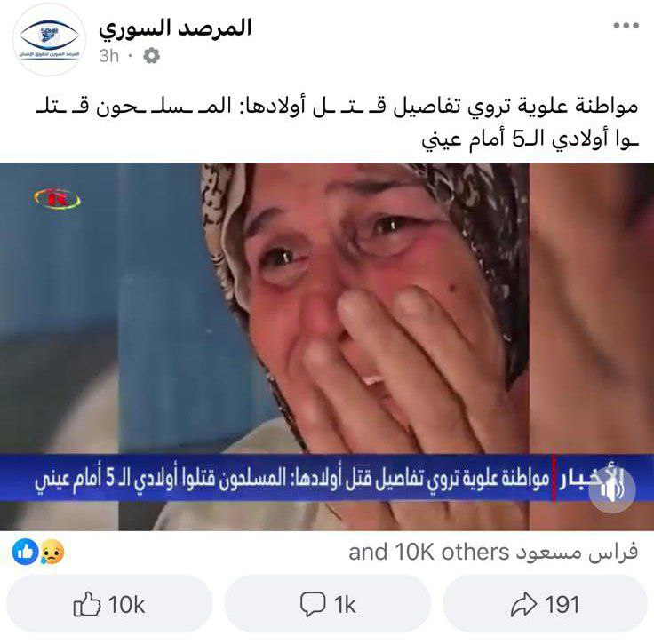This screenshot has width=654, height=644.
Task: Unmute the video with speaker icon
Action: click(611, 489)
